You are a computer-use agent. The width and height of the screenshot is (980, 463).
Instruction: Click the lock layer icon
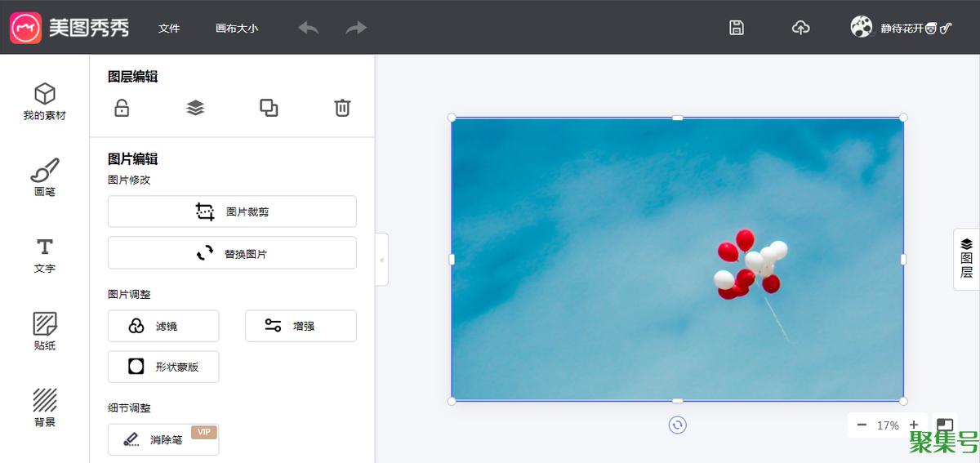(x=122, y=108)
